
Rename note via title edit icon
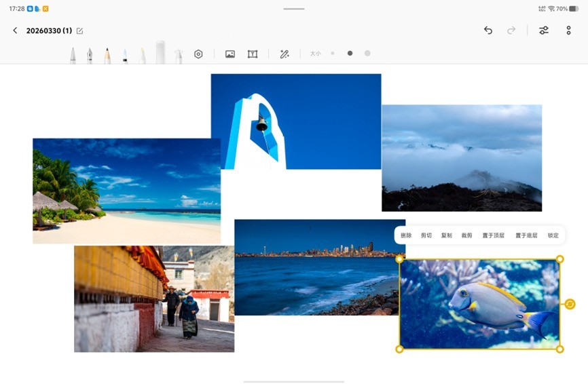(79, 31)
